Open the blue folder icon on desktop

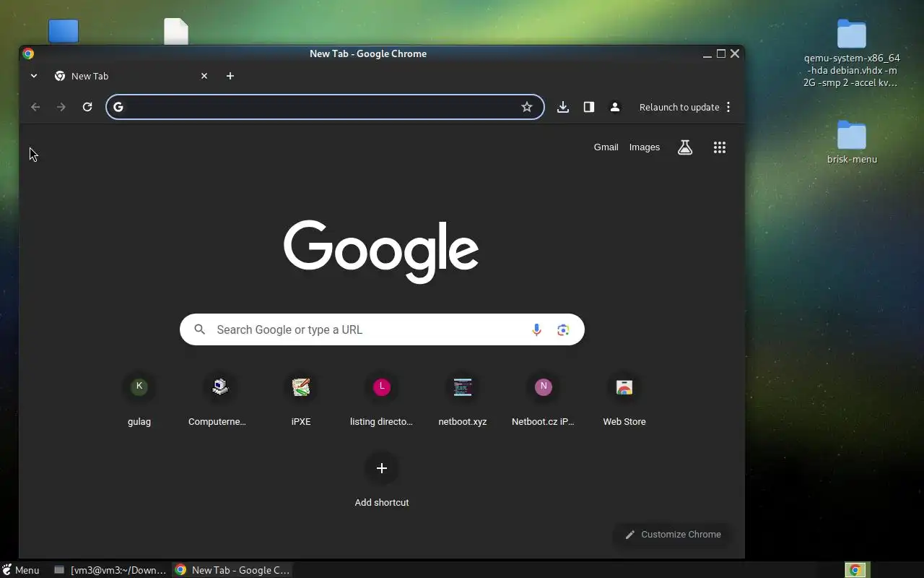tap(64, 31)
